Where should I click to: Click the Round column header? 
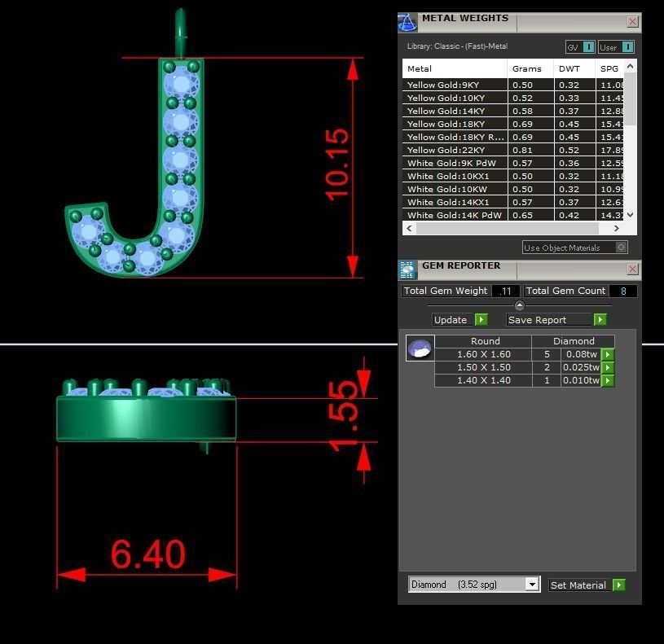pos(483,341)
